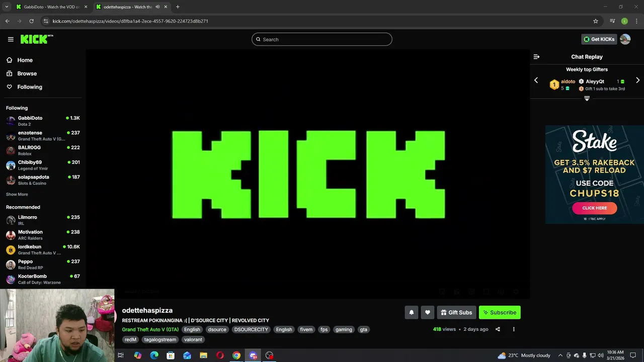This screenshot has height=362, width=644.
Task: Click GabbiDoto's avatar icon
Action: tap(11, 121)
